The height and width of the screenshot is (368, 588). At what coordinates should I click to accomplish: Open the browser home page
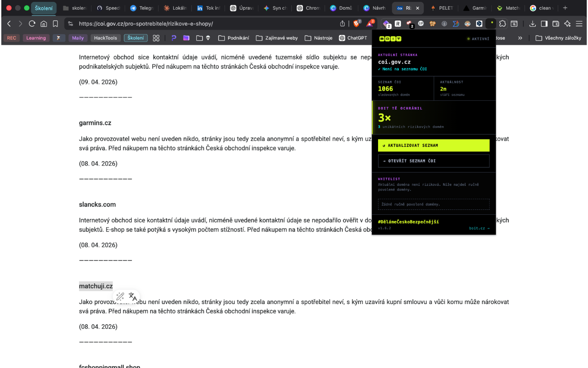[x=44, y=23]
